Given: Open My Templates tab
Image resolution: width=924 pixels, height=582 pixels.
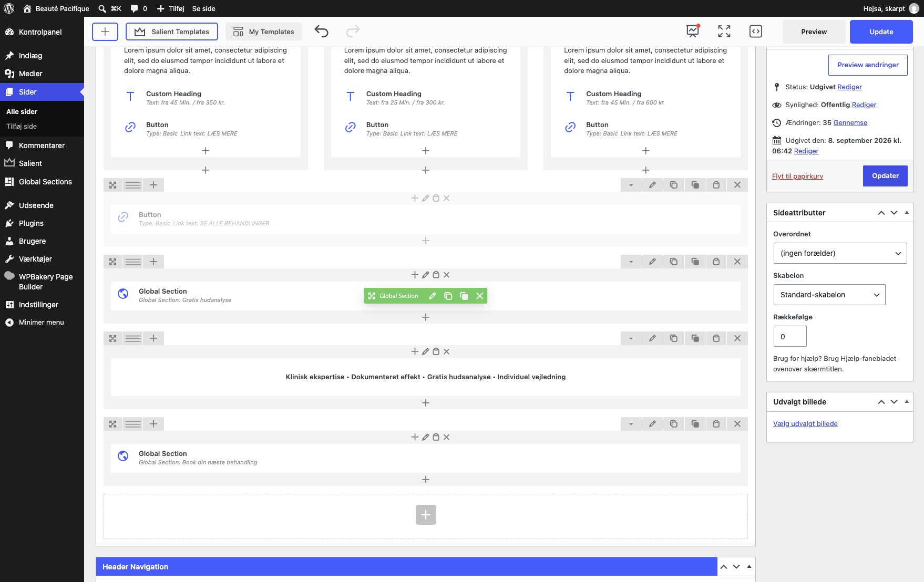Looking at the screenshot, I should [264, 32].
